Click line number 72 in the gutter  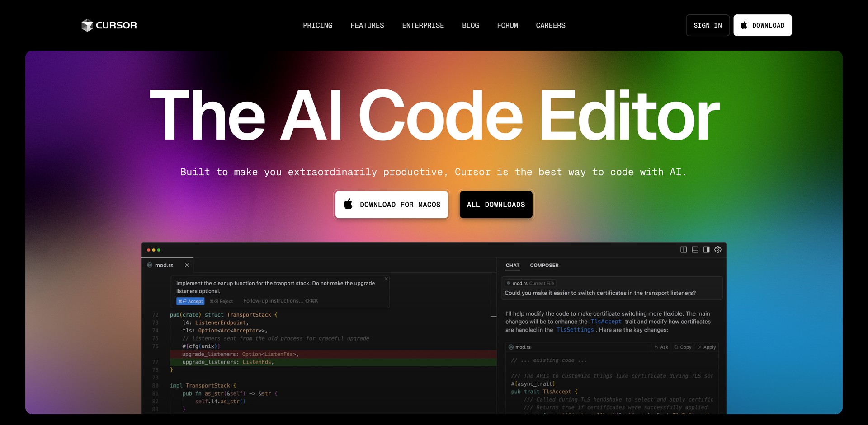155,315
